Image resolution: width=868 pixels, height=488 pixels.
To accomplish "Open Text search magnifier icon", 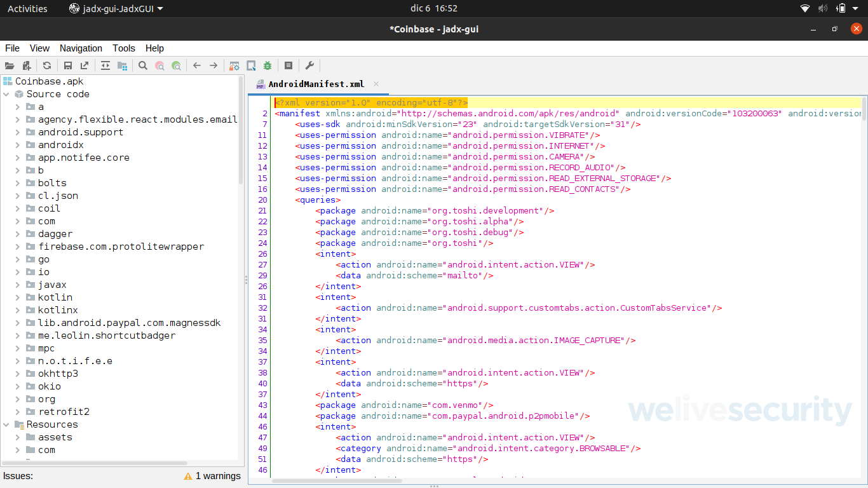I will 143,65.
